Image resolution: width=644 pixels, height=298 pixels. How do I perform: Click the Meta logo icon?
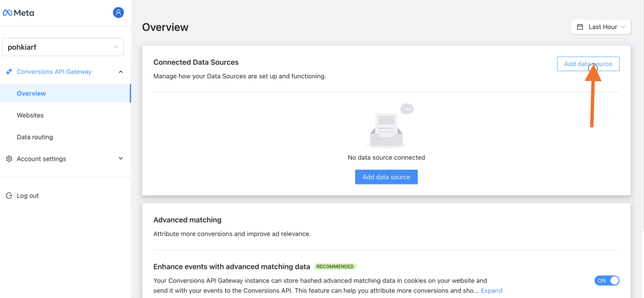point(7,12)
